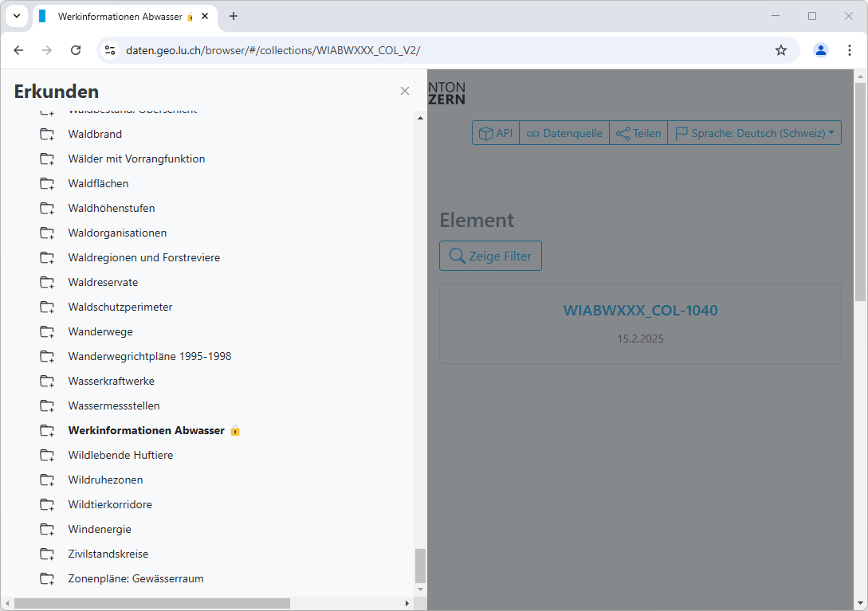The width and height of the screenshot is (868, 611).
Task: Click the folder icon beside Wanderwege
Action: click(x=47, y=332)
